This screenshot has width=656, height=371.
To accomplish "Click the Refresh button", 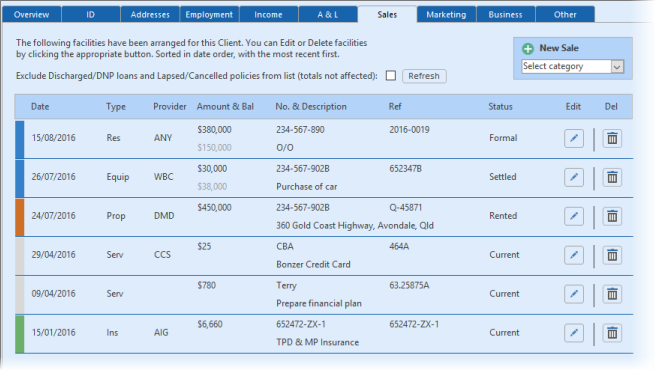I will tap(424, 76).
